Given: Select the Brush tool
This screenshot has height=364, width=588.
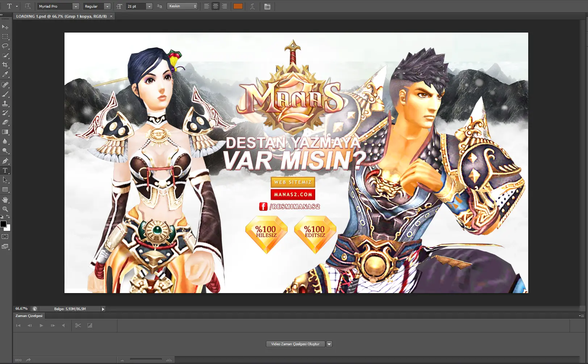Looking at the screenshot, I should (5, 94).
